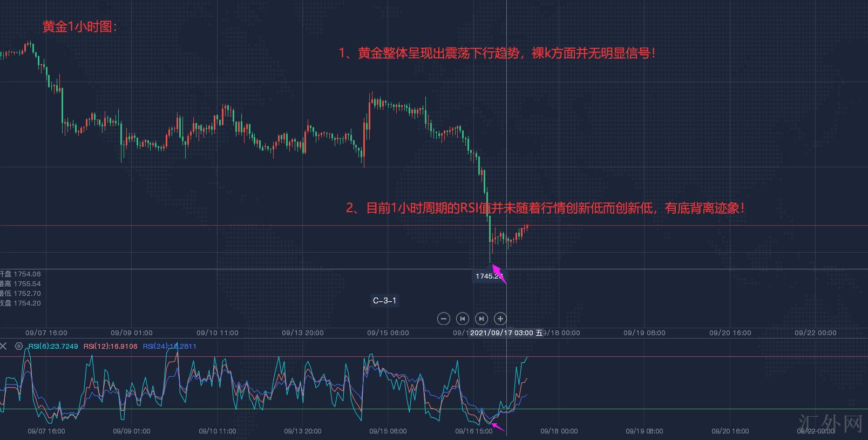Screen dimensions: 868x440
Task: Click the 09/22 00:00 label on main chart axis
Action: [x=816, y=333]
